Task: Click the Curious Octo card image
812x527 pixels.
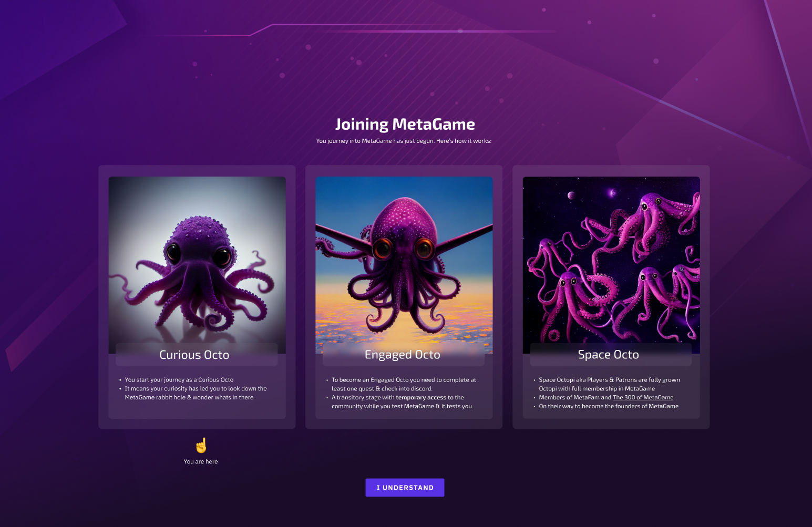Action: tap(197, 263)
